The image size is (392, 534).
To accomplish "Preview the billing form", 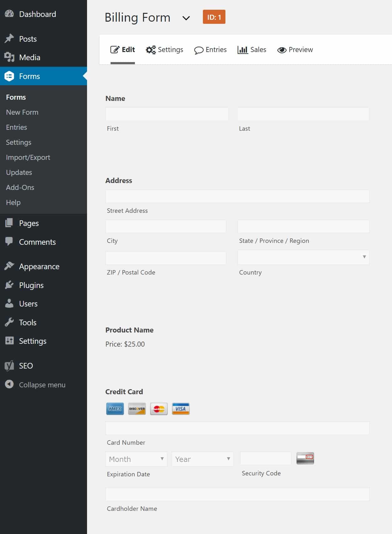I will tap(295, 50).
